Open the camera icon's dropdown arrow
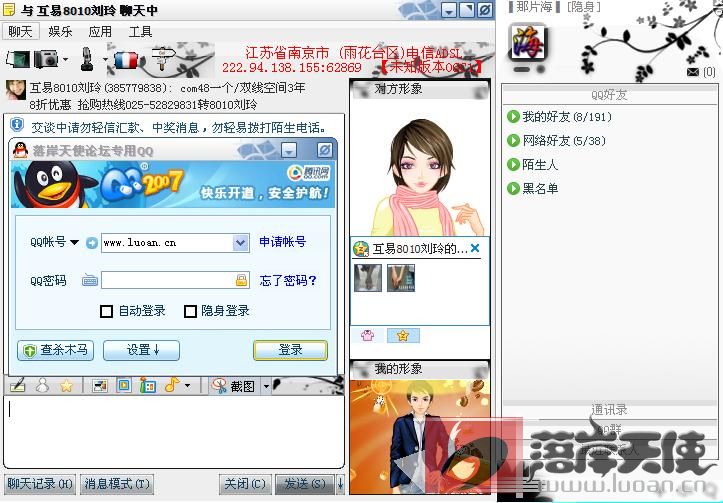Screen dimensions: 723x503 click(65, 59)
